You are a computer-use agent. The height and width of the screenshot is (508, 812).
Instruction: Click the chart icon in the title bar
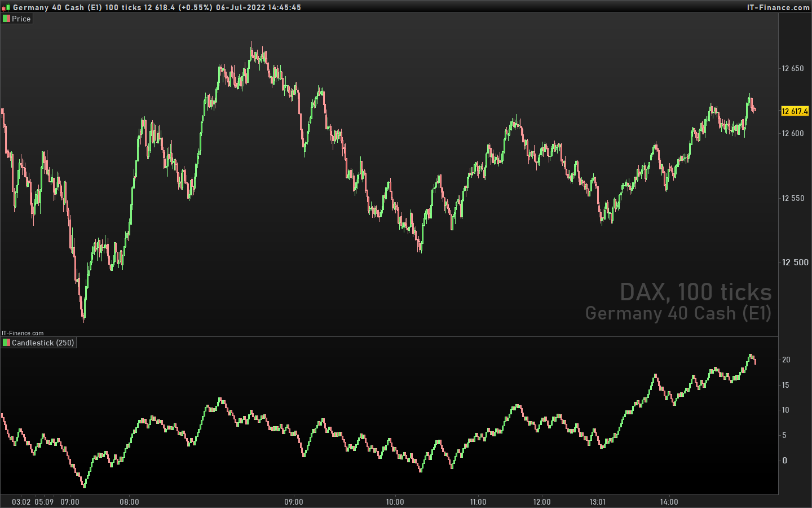[x=6, y=7]
